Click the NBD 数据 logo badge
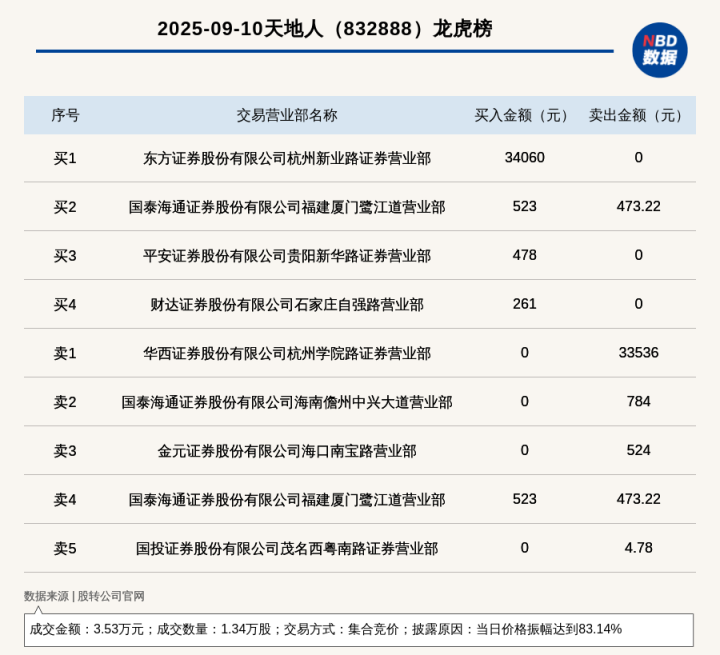The image size is (720, 655). point(659,50)
